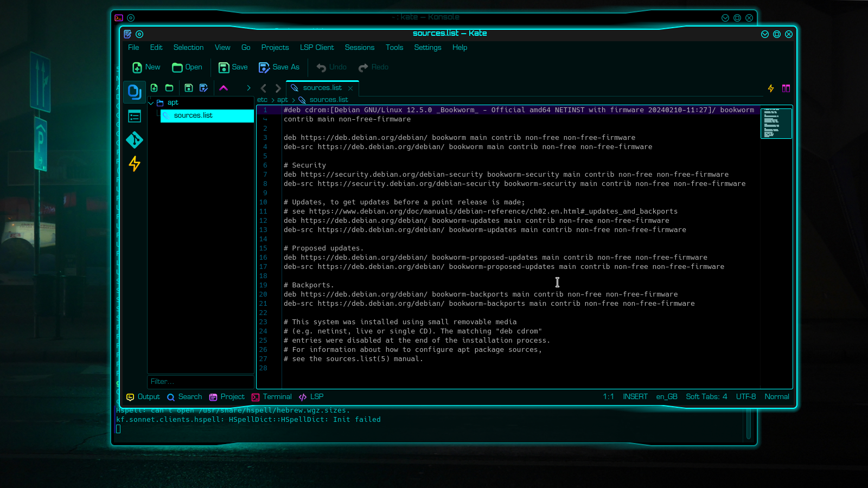Click the document minimap scrollbar

(776, 124)
